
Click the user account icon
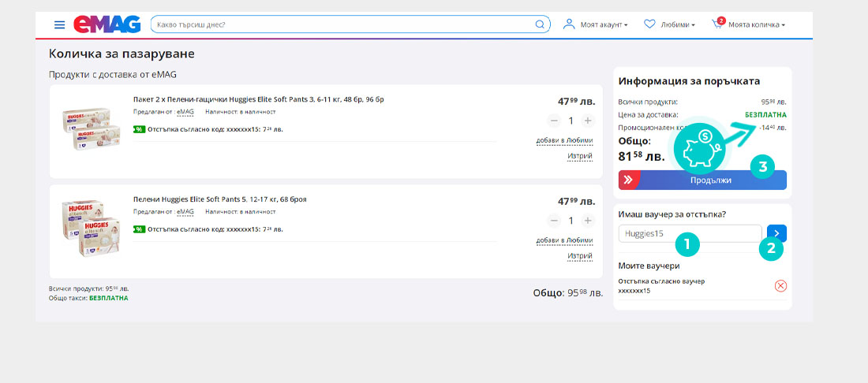(568, 24)
